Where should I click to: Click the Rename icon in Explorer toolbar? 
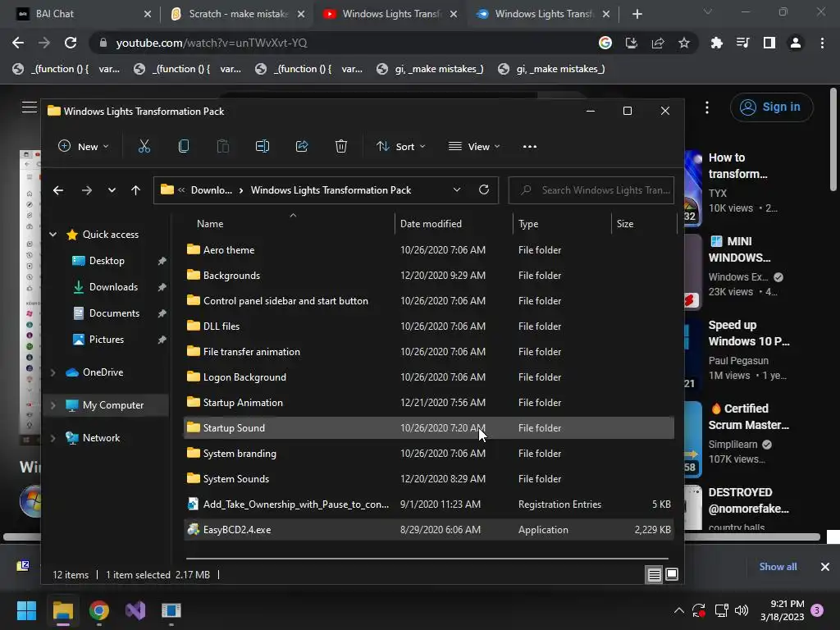pos(262,146)
